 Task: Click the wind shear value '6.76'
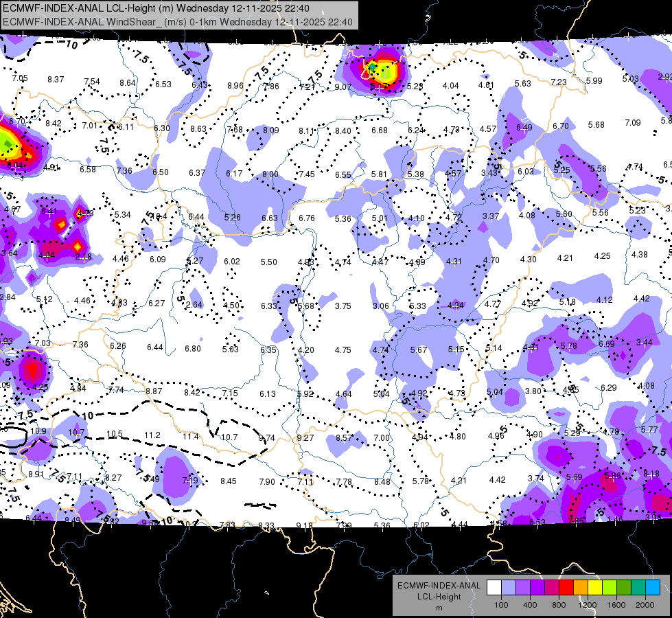tap(307, 218)
